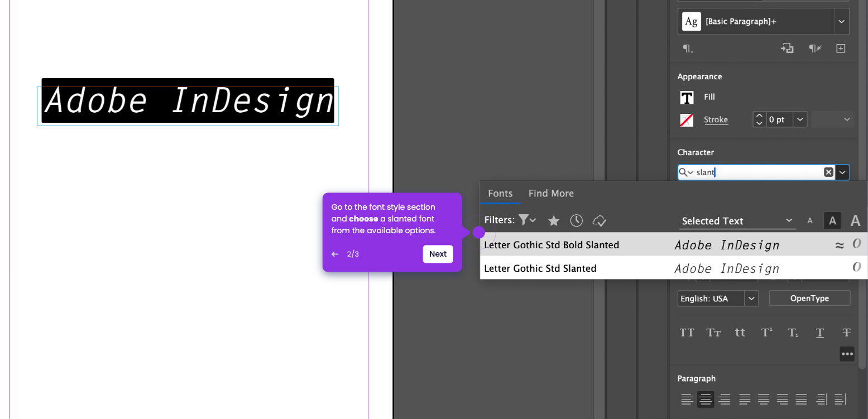Open the stroke type dropdown
Image resolution: width=868 pixels, height=419 pixels.
[x=832, y=119]
